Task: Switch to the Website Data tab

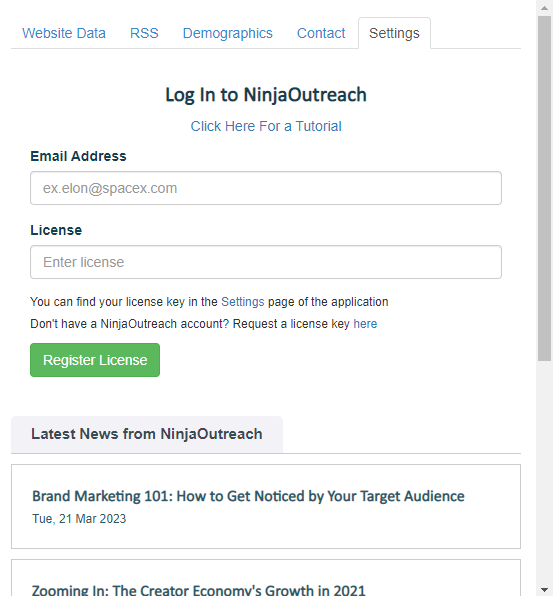Action: tap(64, 33)
